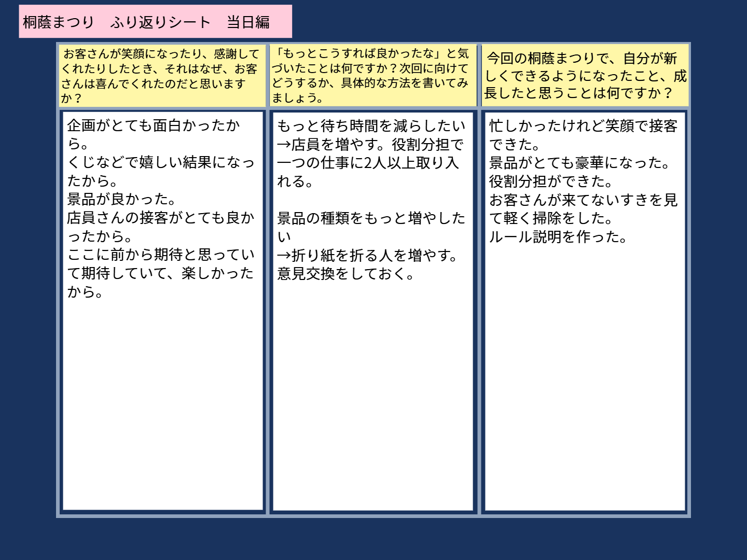The height and width of the screenshot is (560, 747).
Task: Select the yellow question header about お客さんが笑顔
Action: tap(162, 76)
